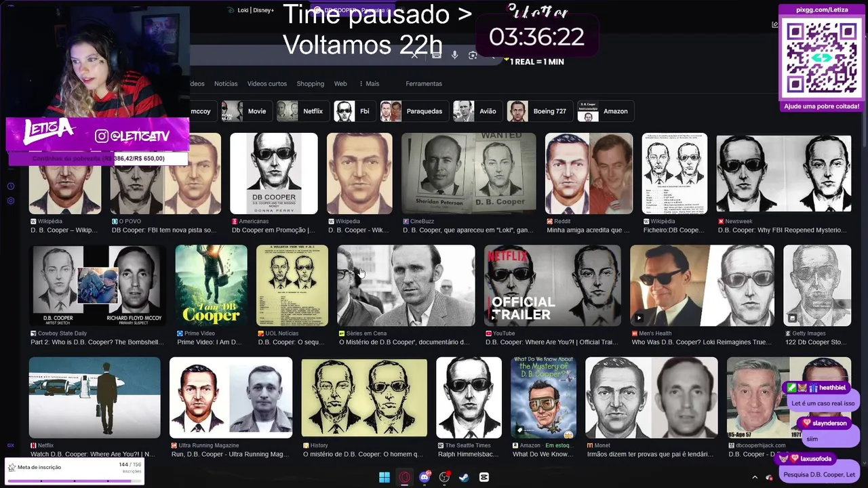Screen dimensions: 868x488
Task: Click 'Minha amiga acredita que ...' Reddit link
Action: point(589,230)
